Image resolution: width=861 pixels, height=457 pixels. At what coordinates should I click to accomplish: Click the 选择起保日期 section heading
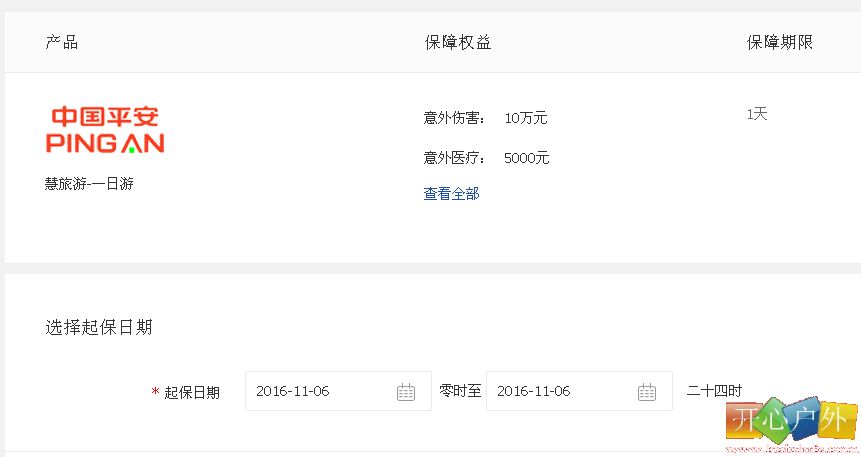click(x=99, y=327)
